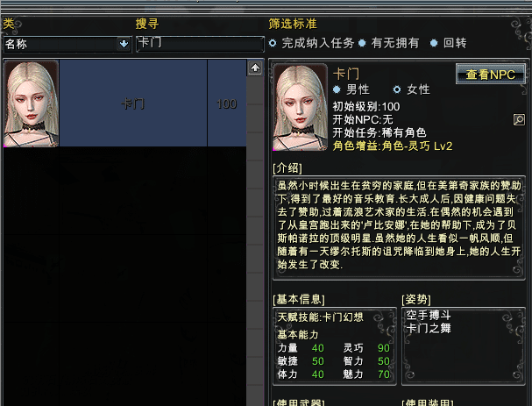Select the 空手搏斗 stance
Screen dimensions: 532x406
pos(429,316)
